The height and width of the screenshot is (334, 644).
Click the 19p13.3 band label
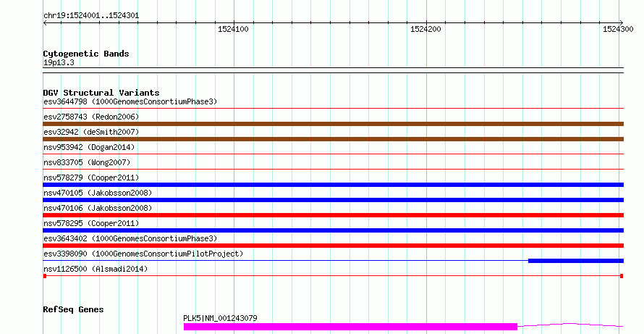(x=59, y=62)
